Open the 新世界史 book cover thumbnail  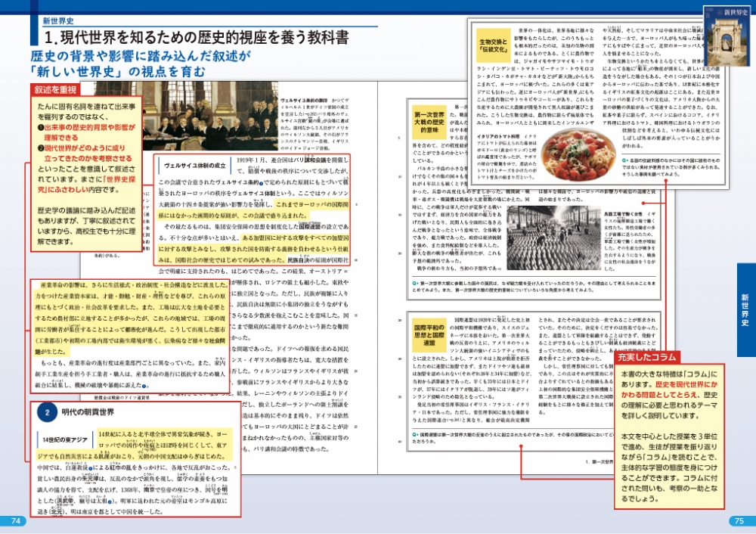click(727, 36)
